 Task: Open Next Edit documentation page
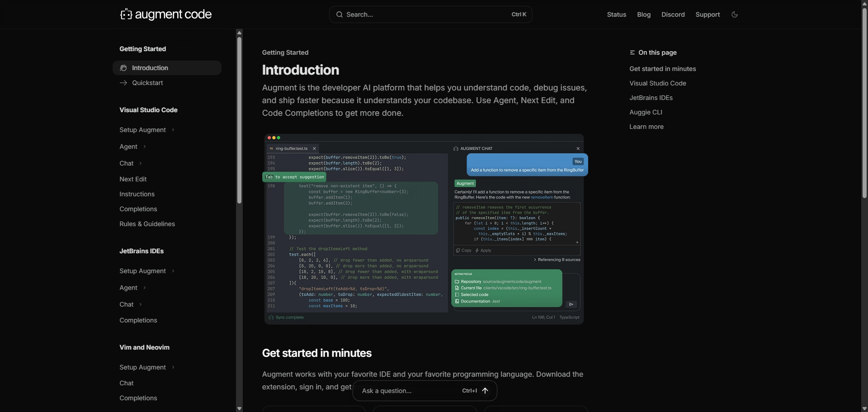pyautogui.click(x=133, y=179)
